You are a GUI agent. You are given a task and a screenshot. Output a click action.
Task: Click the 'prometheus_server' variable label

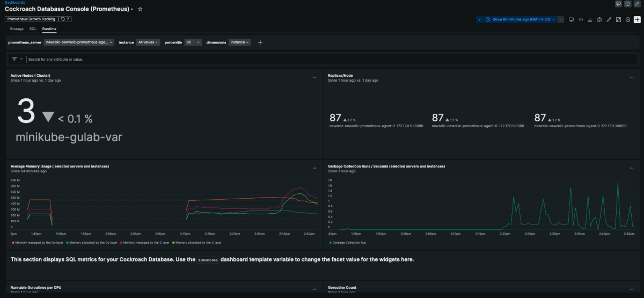(25, 42)
